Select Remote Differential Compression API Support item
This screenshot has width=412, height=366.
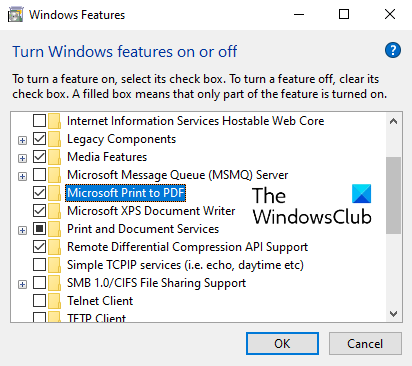[x=187, y=247]
